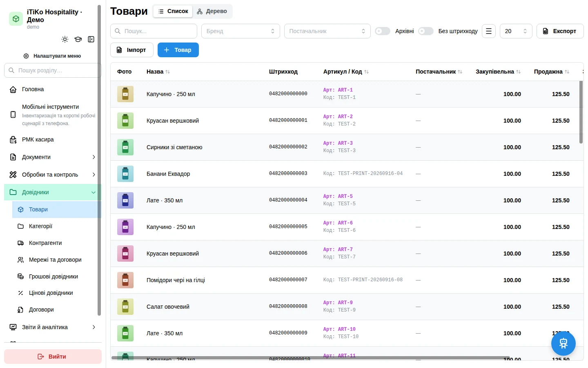Sort by Закупівельна column arrows

pyautogui.click(x=518, y=72)
